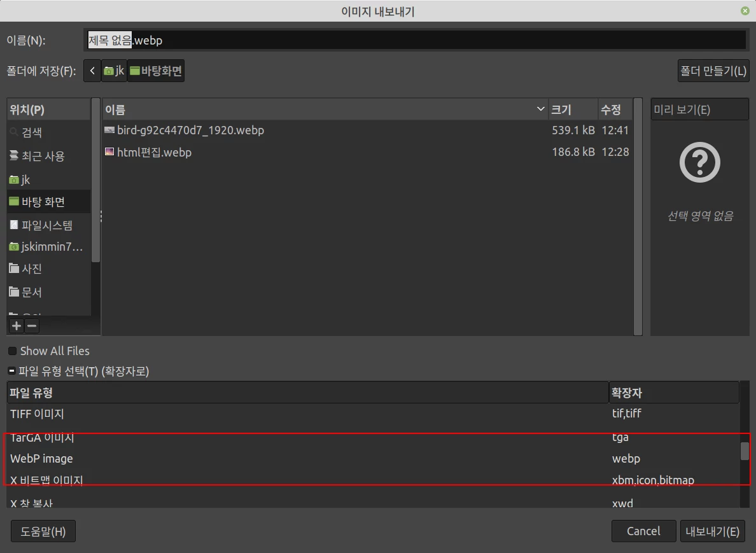Click the Cancel button
The width and height of the screenshot is (756, 553).
[x=643, y=531]
